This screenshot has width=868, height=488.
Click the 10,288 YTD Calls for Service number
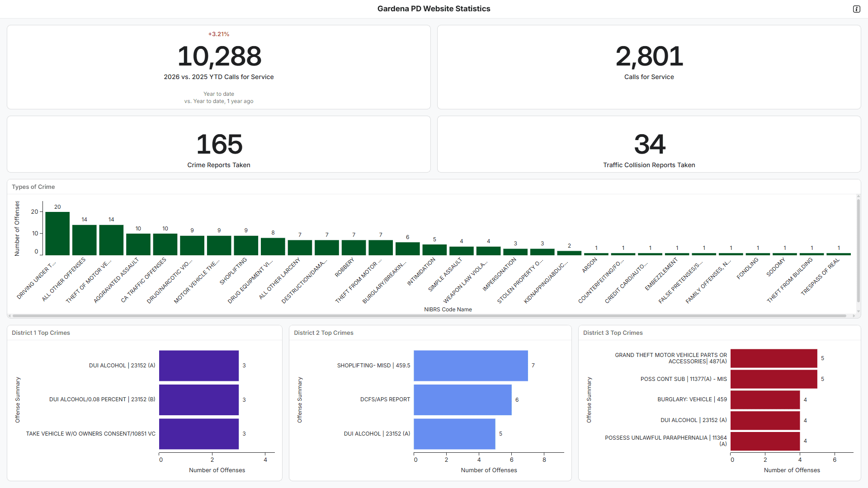(x=219, y=56)
